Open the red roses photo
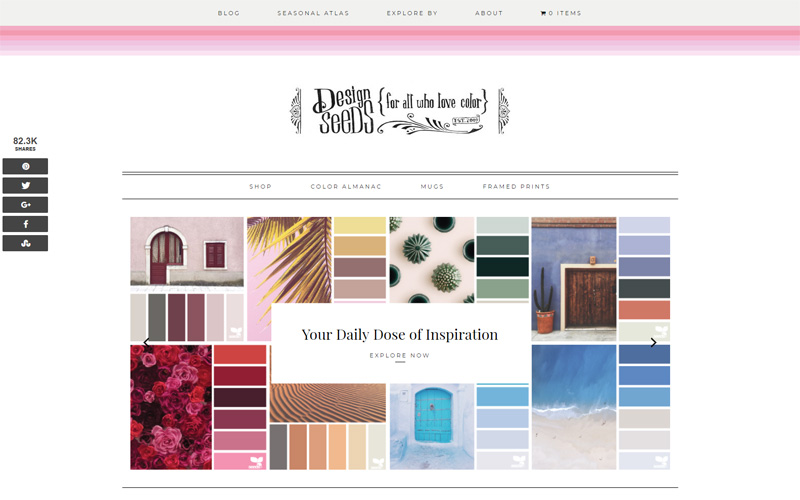The width and height of the screenshot is (800, 500). point(171,407)
